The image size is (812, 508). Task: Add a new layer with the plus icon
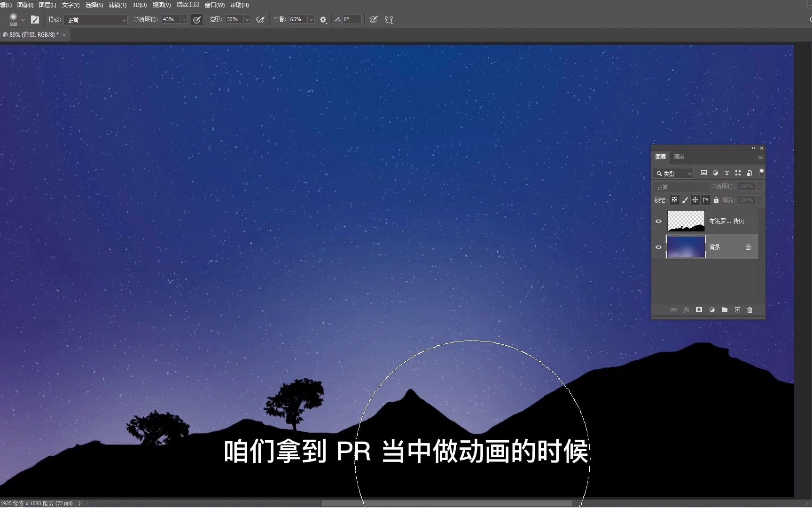(737, 310)
